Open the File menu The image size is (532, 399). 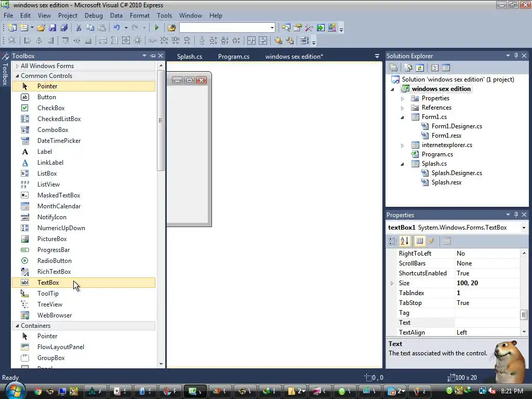point(8,16)
